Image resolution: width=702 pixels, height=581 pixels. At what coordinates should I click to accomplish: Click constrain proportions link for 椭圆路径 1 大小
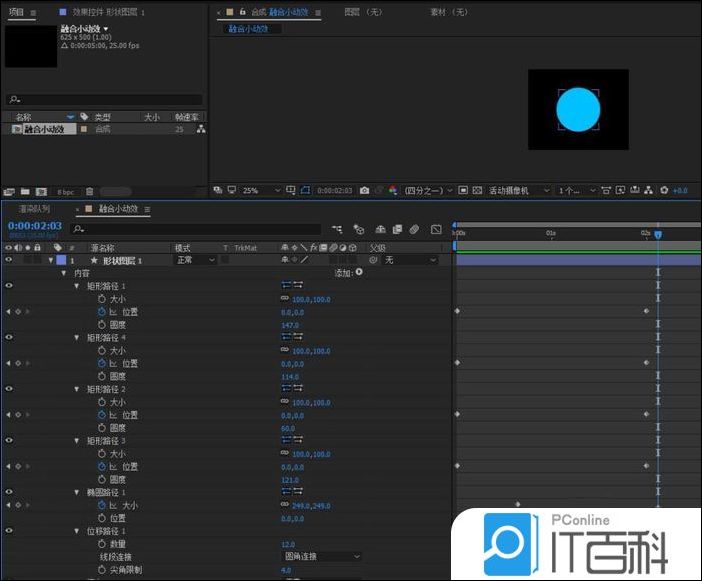[285, 505]
